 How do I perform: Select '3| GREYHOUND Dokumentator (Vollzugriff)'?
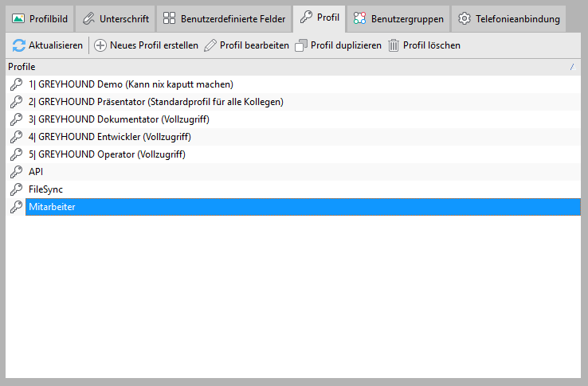(293, 119)
